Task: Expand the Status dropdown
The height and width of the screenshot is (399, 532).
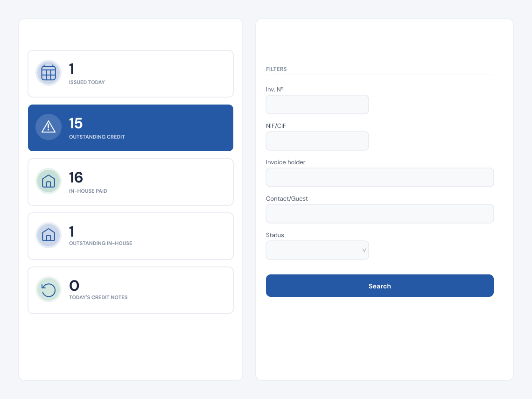Action: (x=317, y=250)
